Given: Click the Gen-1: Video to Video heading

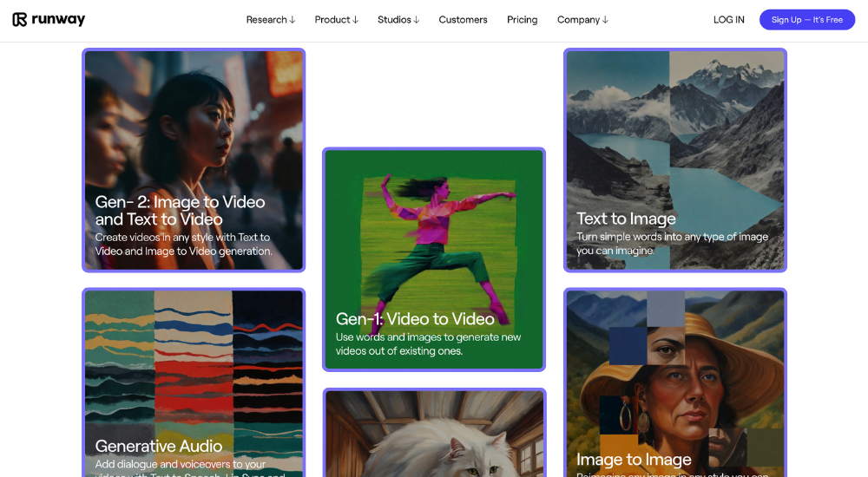Looking at the screenshot, I should click(415, 319).
